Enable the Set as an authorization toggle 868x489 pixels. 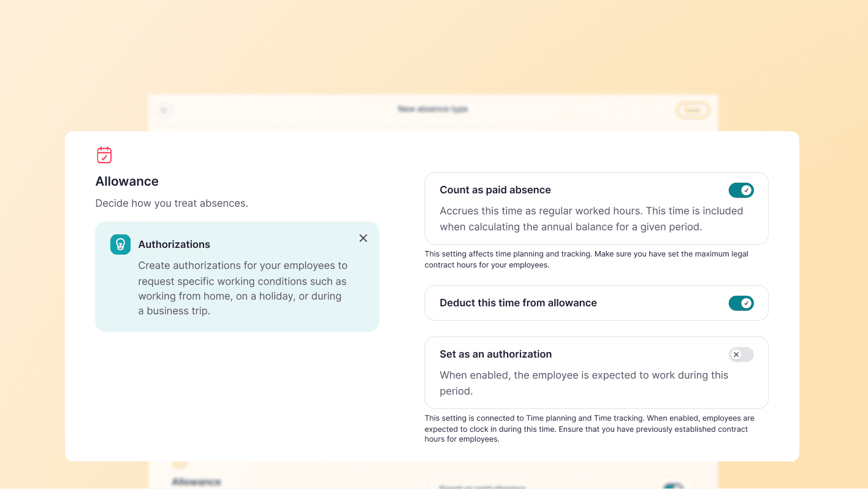coord(740,355)
